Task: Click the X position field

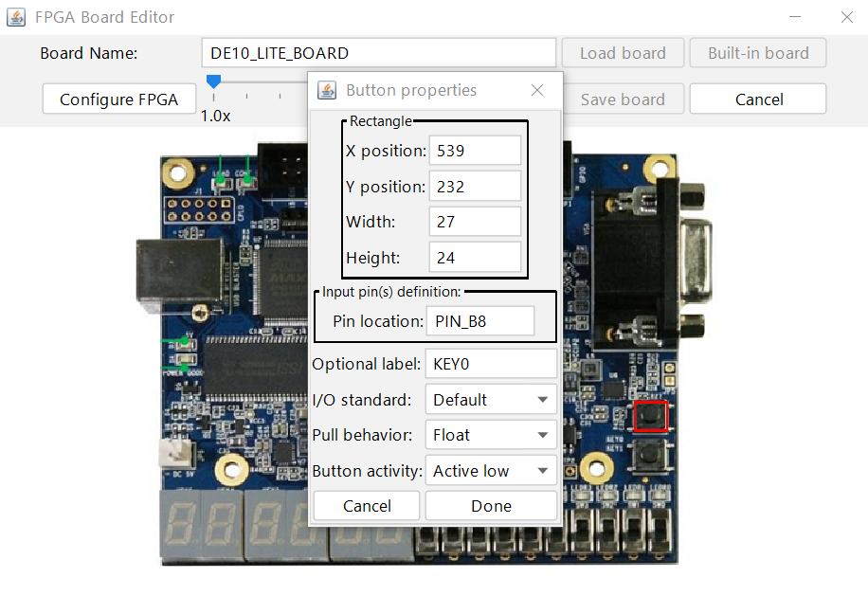Action: coord(475,151)
